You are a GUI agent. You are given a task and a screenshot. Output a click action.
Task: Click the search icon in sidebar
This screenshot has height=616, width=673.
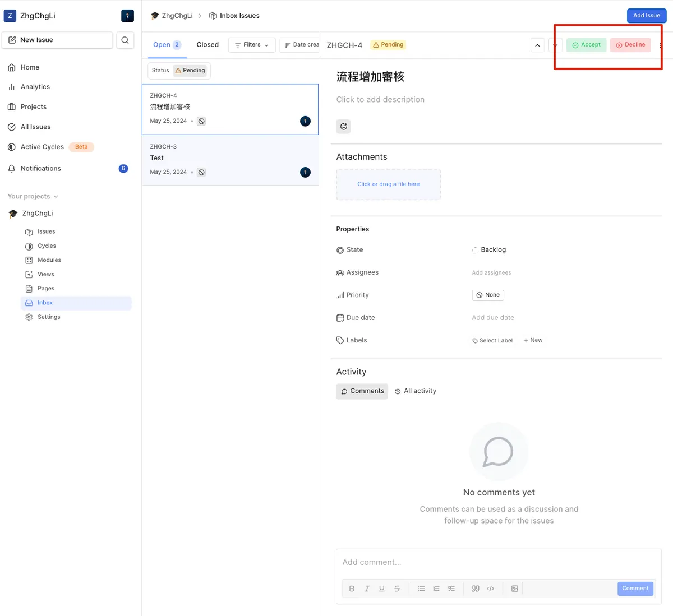(x=125, y=40)
